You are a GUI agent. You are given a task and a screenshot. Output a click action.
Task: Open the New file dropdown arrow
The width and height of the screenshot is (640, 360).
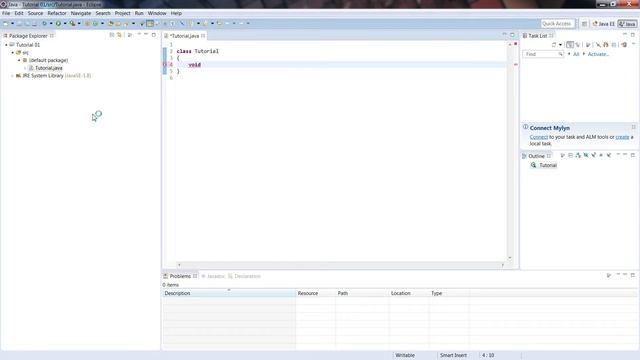12,24
